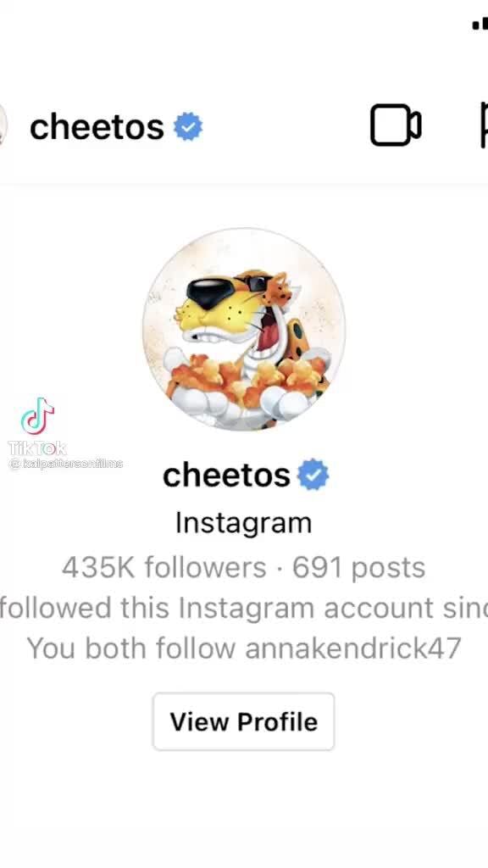This screenshot has width=488, height=868.
Task: Tap the 691 posts count
Action: (358, 567)
